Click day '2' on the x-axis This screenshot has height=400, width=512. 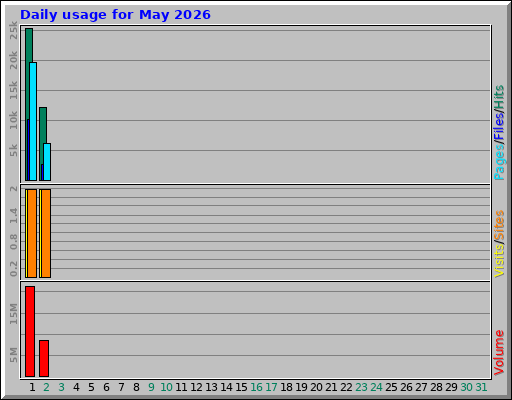click(x=46, y=387)
